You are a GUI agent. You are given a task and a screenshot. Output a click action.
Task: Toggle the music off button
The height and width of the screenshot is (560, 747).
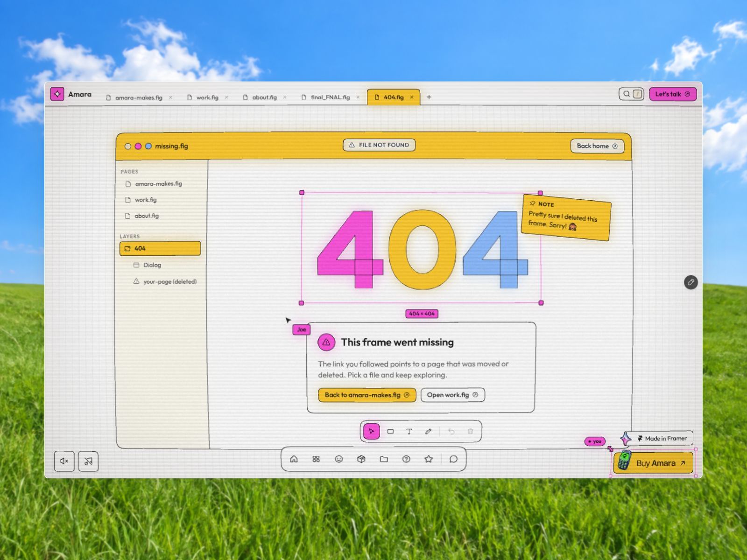click(88, 461)
